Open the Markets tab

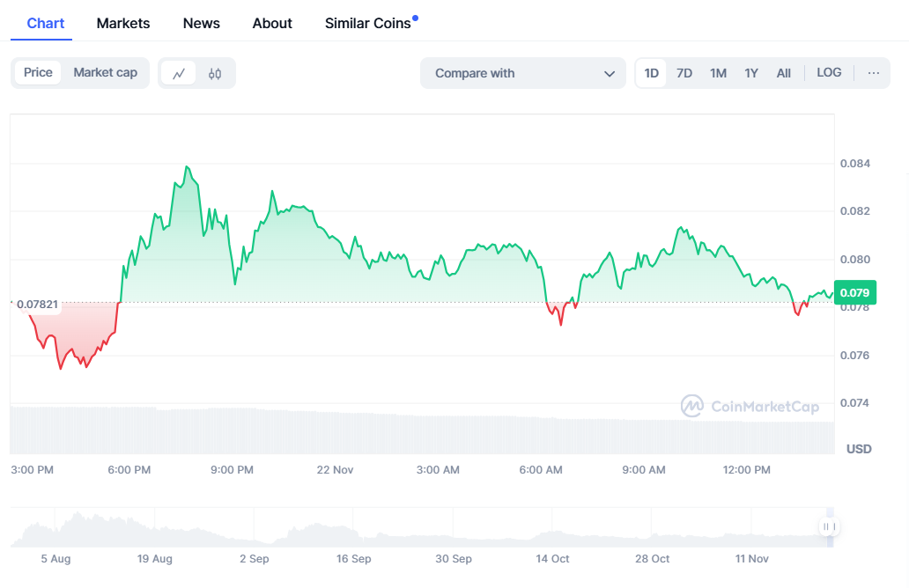pyautogui.click(x=123, y=23)
